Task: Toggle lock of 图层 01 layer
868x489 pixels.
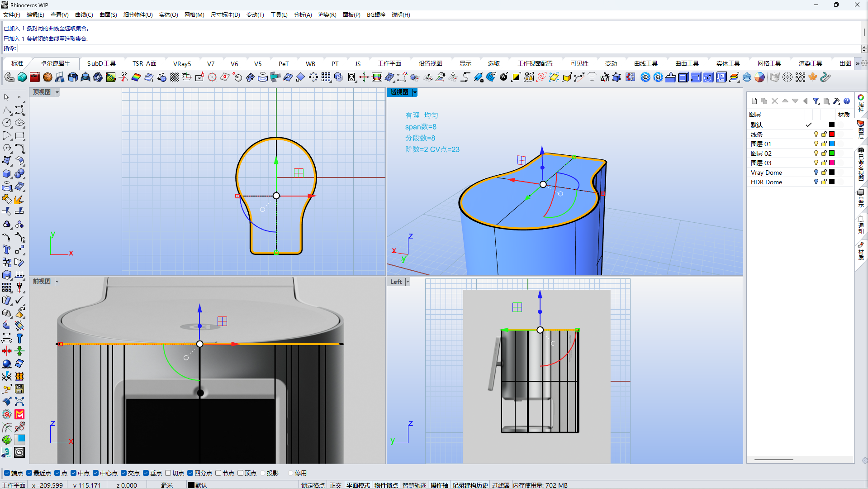Action: point(824,144)
